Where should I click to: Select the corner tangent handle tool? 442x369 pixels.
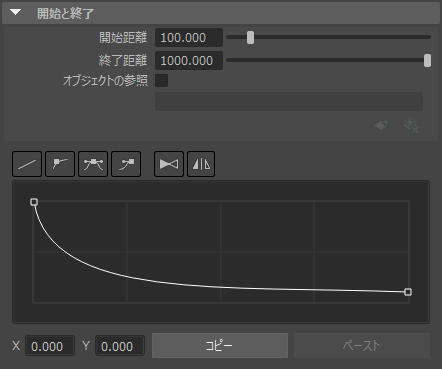(x=126, y=164)
